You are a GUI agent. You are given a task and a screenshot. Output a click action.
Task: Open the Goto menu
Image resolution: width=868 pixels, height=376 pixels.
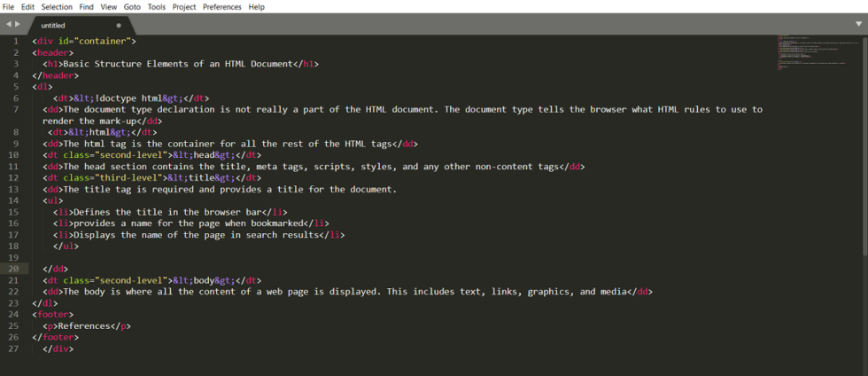click(132, 7)
